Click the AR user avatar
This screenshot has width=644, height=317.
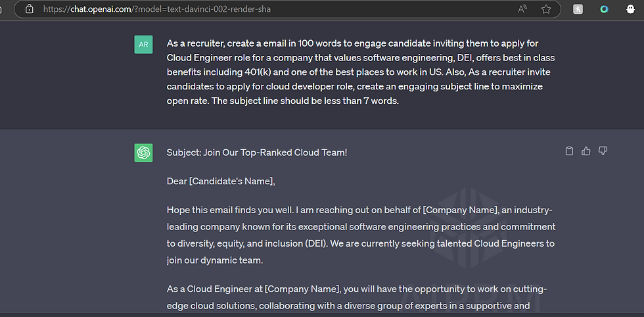coord(143,45)
